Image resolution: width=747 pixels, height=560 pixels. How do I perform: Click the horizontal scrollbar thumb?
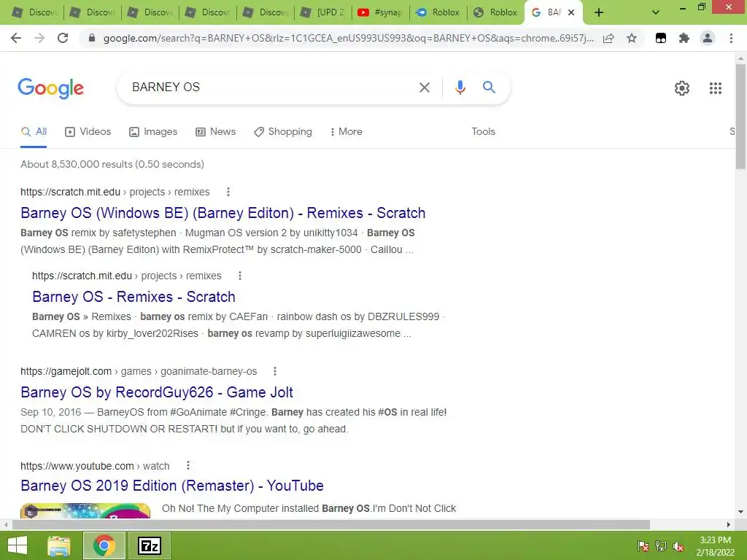pos(331,524)
